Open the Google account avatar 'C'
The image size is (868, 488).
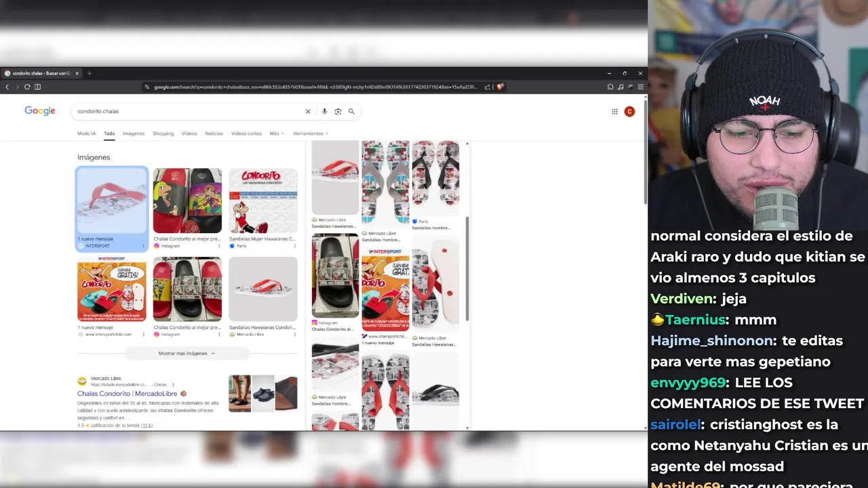(629, 111)
